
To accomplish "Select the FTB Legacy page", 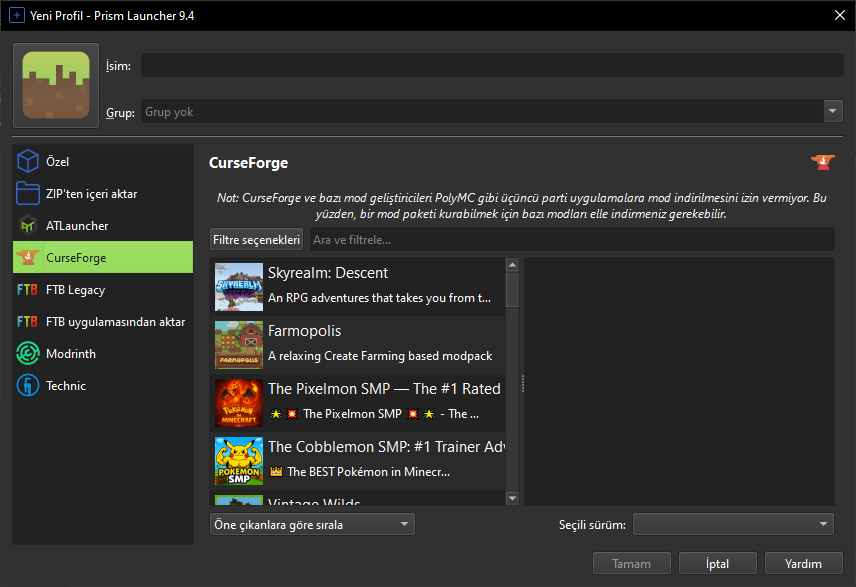I will point(103,289).
